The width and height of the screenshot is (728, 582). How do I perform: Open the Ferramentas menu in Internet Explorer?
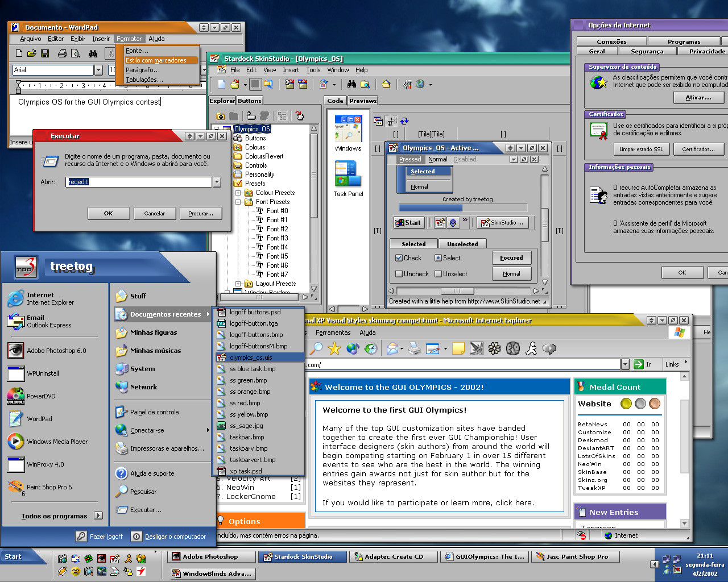pyautogui.click(x=333, y=332)
